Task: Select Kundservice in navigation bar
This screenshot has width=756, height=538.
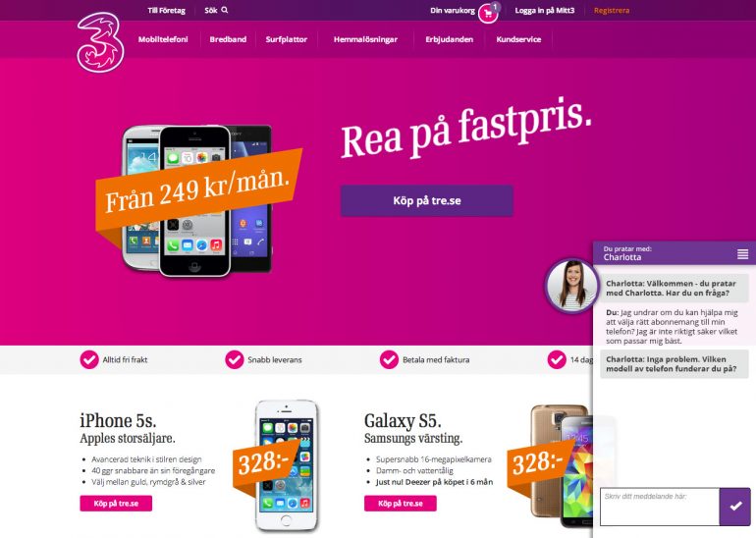Action: point(518,39)
